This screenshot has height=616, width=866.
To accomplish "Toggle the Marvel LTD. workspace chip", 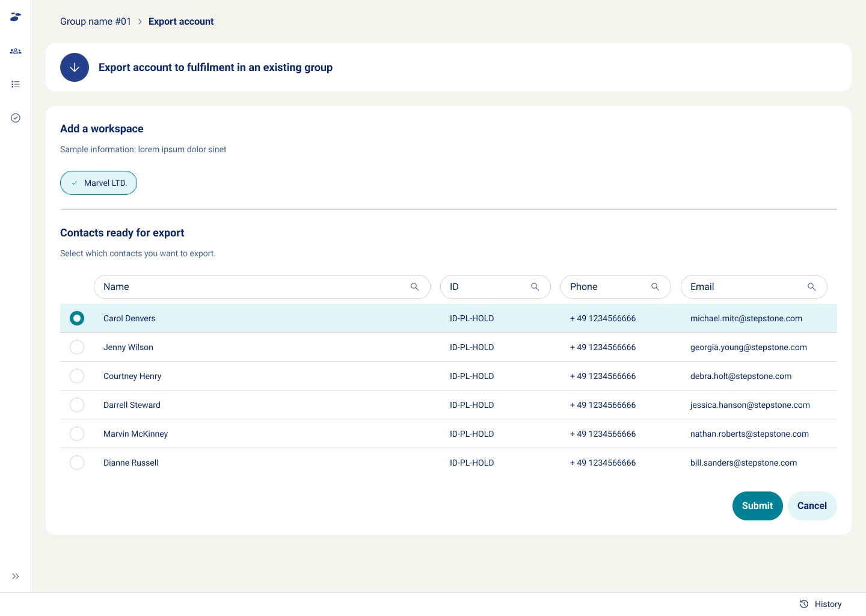I will (99, 183).
